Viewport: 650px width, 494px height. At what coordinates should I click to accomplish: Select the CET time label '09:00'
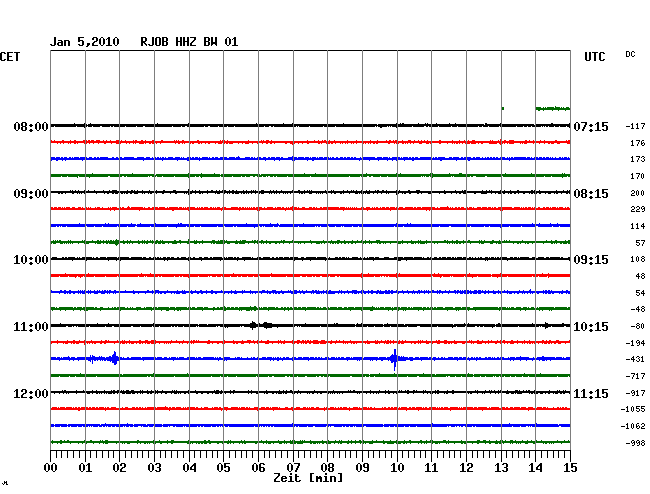click(x=31, y=194)
